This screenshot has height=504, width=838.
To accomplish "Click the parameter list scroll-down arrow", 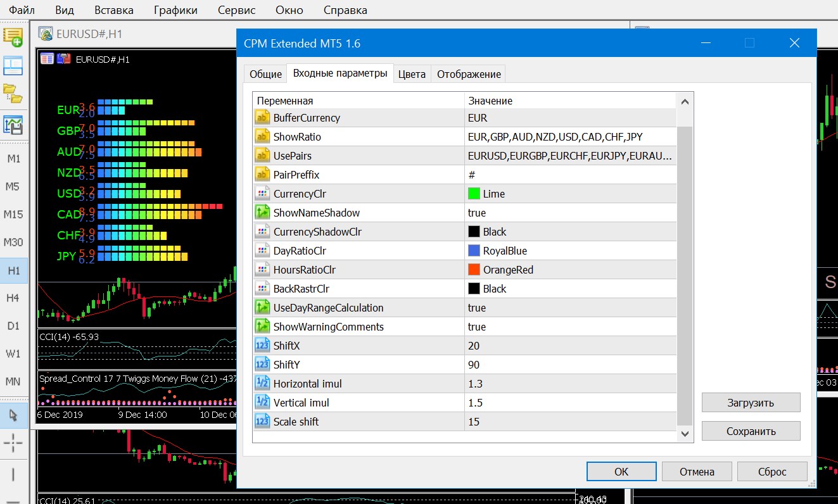I will click(685, 434).
